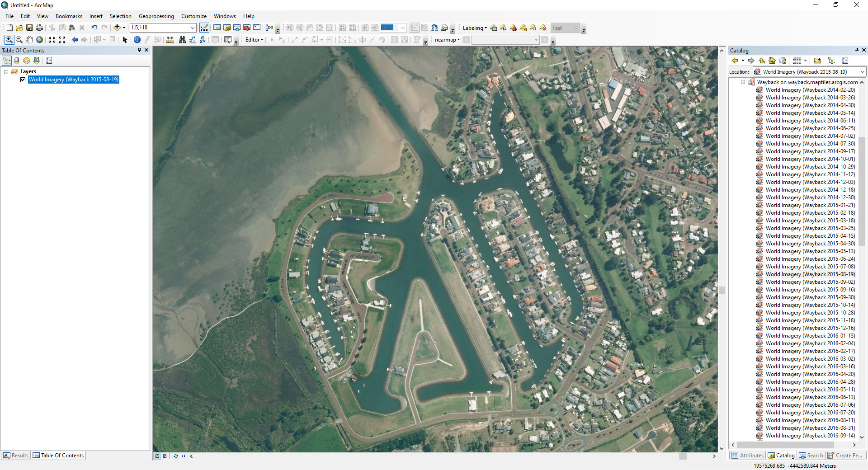Expand the Catalog Location dropdown
The width and height of the screenshot is (868, 470).
coord(862,72)
